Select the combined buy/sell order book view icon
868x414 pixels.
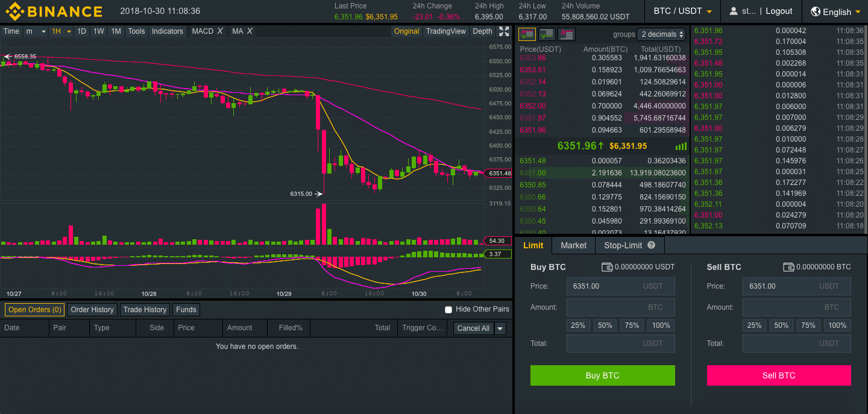pos(526,34)
